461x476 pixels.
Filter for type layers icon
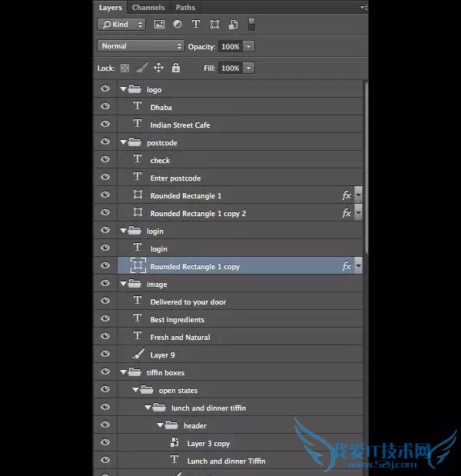click(196, 24)
